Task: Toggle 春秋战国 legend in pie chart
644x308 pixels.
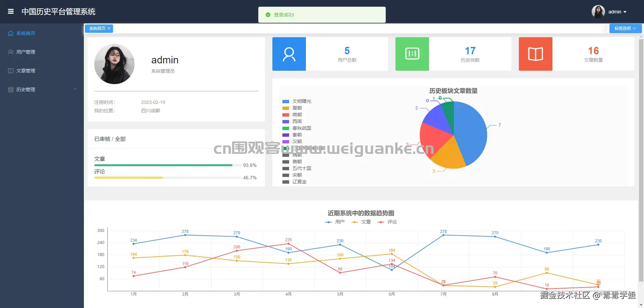Action: [297, 128]
